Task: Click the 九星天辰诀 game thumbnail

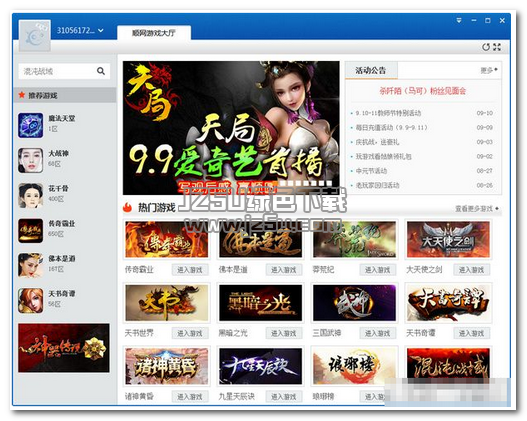Action: [x=260, y=366]
